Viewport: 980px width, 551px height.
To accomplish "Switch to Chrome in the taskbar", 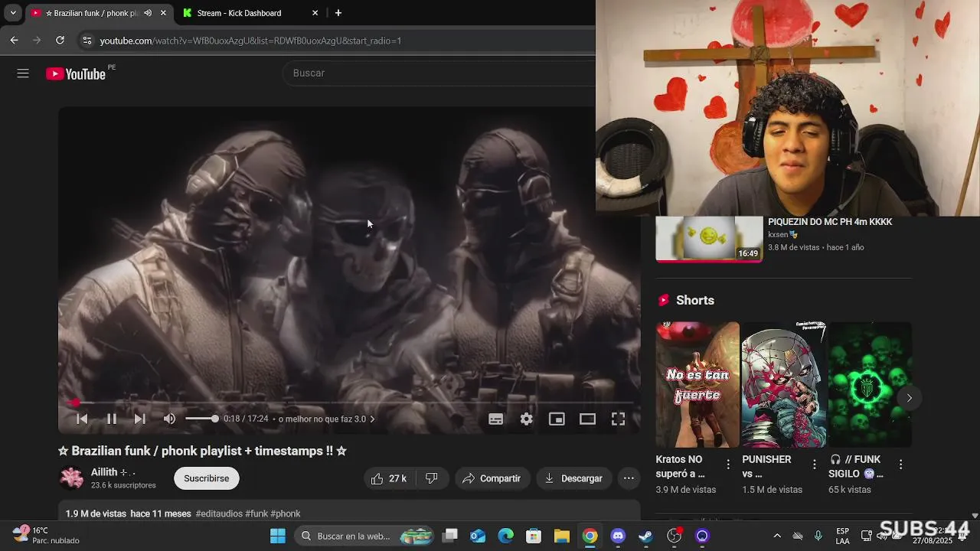I will tap(590, 536).
